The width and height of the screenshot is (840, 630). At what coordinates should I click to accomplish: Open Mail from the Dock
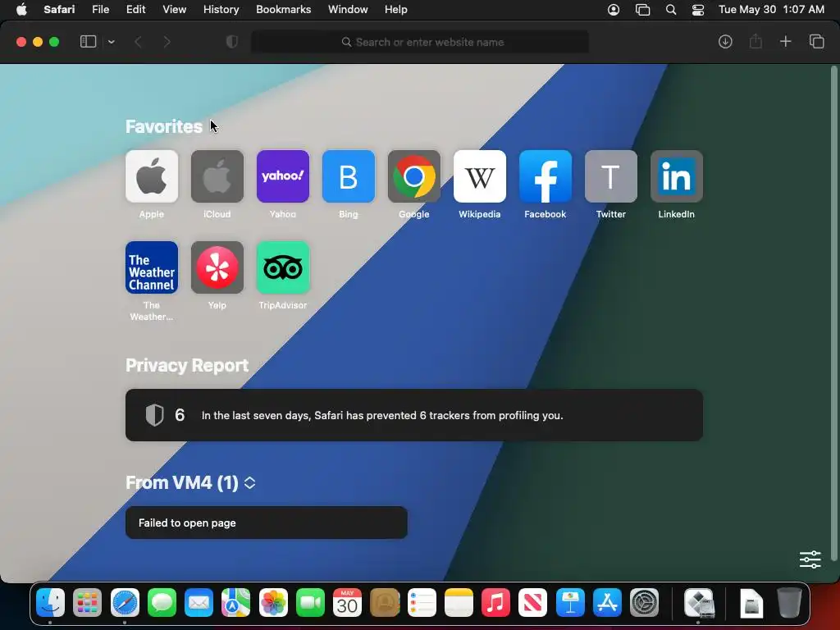click(199, 603)
